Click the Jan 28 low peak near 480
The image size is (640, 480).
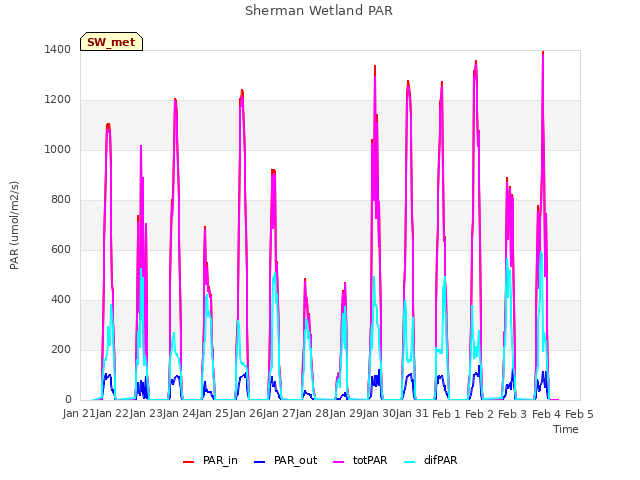(x=305, y=281)
